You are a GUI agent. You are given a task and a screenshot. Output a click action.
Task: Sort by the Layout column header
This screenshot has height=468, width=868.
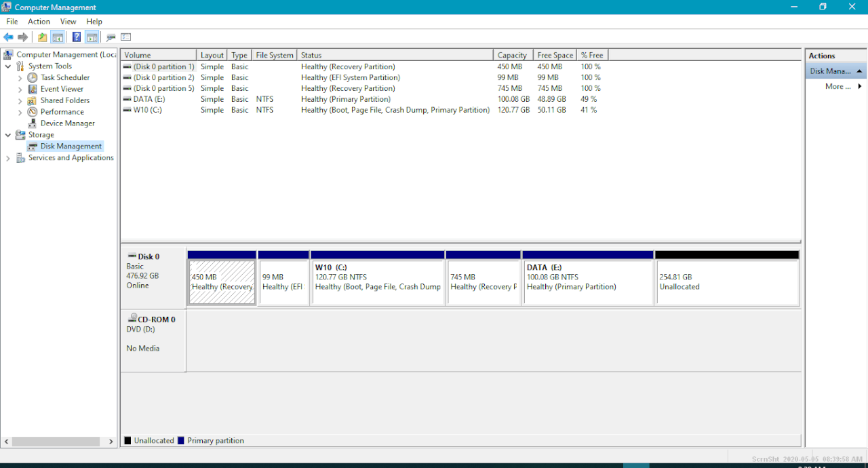(x=212, y=55)
